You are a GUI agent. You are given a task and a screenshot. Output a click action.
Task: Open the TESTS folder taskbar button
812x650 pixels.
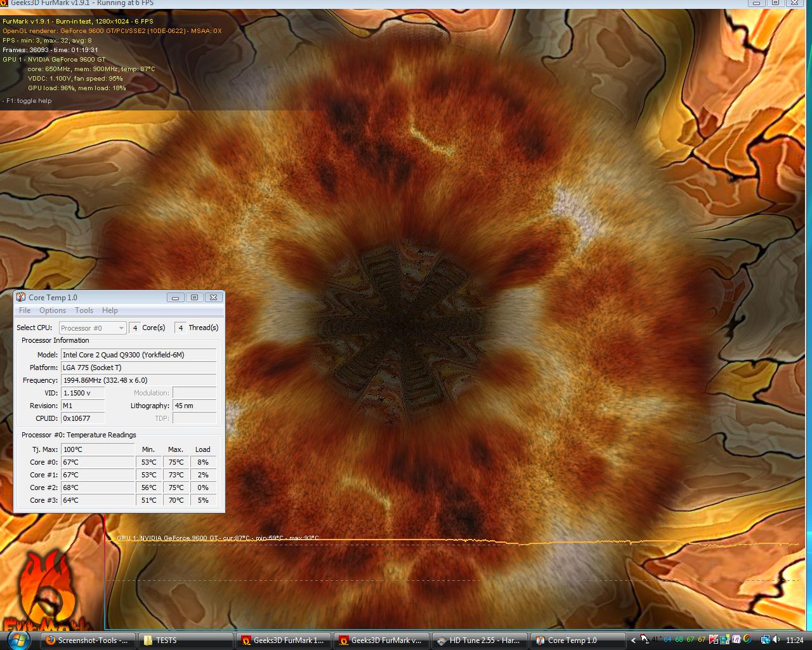coord(185,640)
